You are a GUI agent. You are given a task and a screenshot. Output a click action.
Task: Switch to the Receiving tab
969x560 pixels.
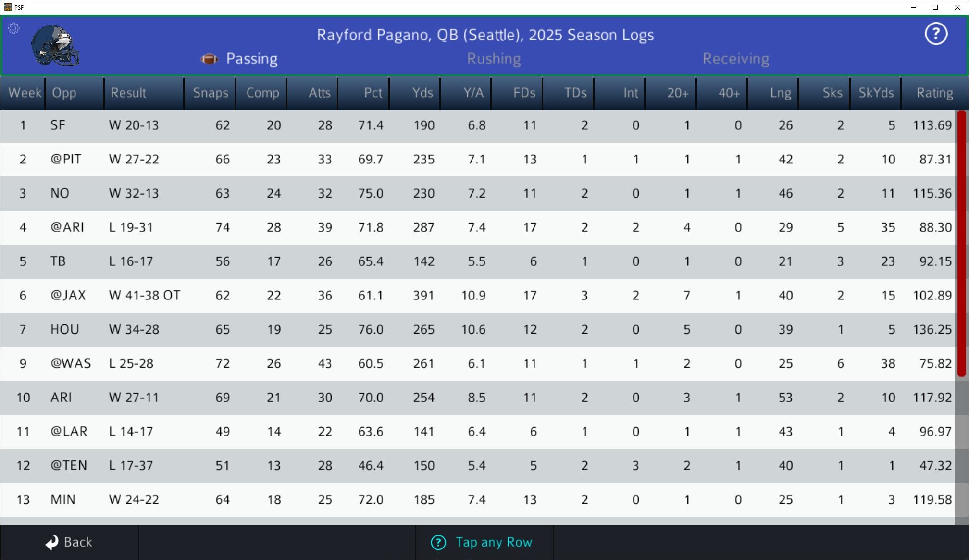coord(735,59)
